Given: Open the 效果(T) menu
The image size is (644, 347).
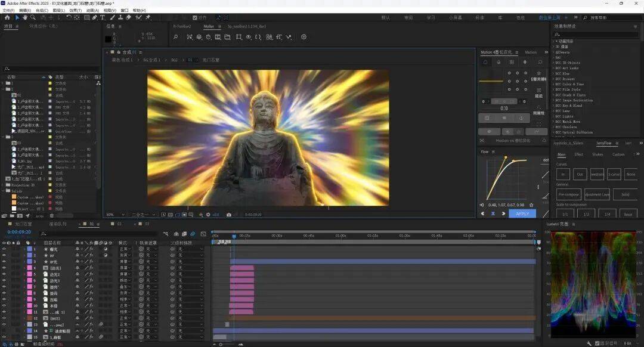Looking at the screenshot, I should 75,10.
